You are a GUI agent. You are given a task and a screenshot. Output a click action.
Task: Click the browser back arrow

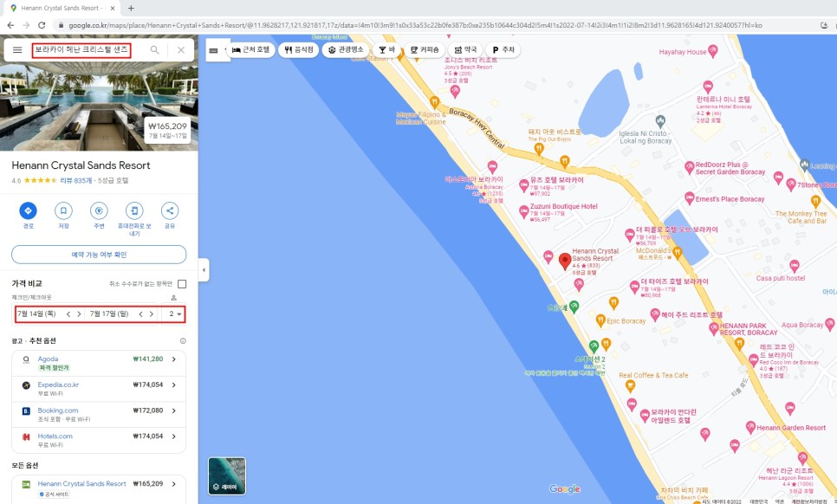(10, 25)
